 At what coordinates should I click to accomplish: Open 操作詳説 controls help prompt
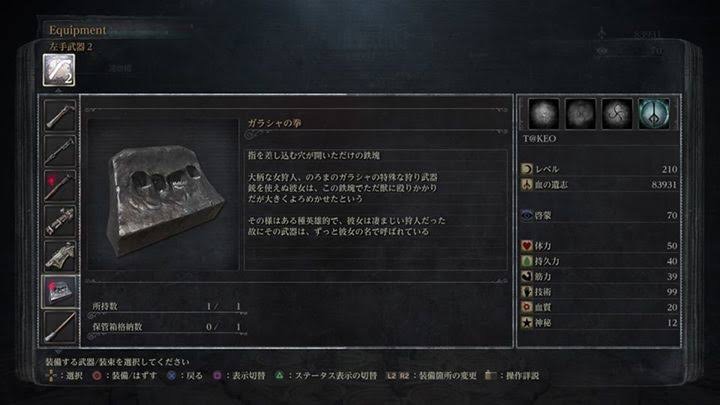512,376
